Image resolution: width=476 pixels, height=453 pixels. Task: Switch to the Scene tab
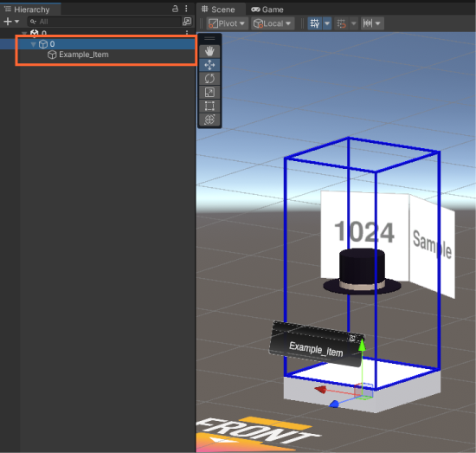pos(219,10)
